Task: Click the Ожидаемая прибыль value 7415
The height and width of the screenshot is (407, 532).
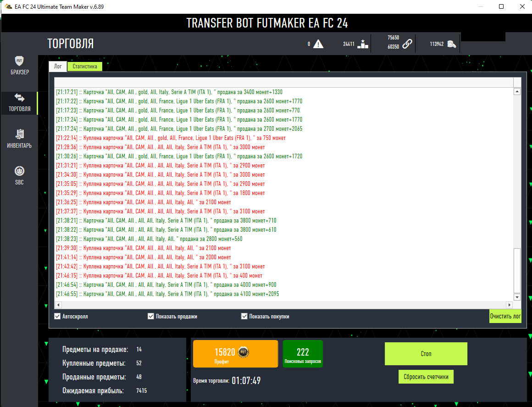Action: (x=141, y=390)
